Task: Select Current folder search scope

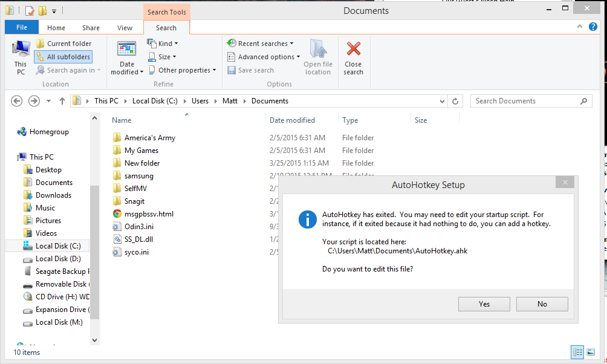Action: 64,44
